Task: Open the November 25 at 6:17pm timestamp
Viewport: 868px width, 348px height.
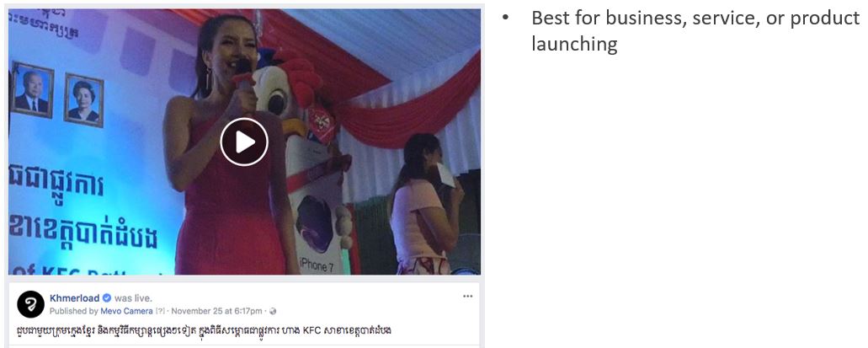Action: (217, 311)
